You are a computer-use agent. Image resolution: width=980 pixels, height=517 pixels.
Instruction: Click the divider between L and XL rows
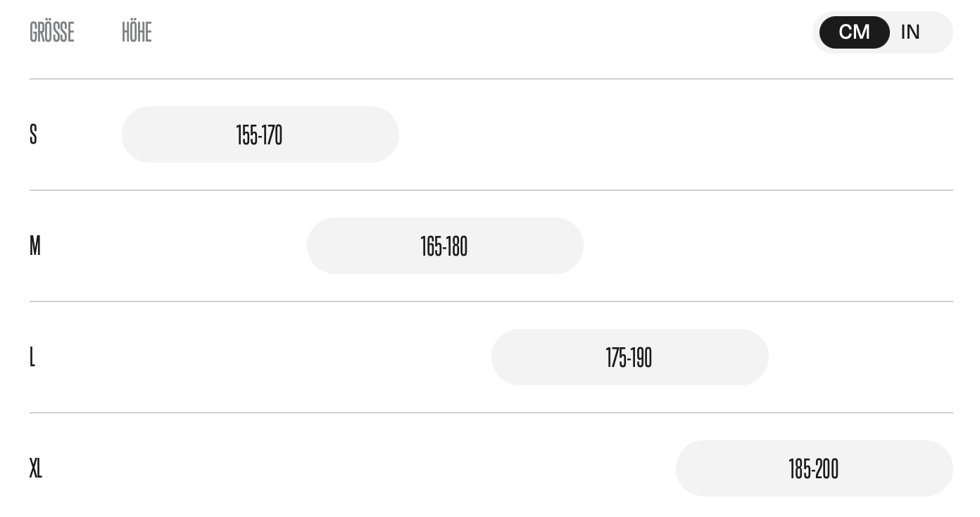click(x=491, y=413)
